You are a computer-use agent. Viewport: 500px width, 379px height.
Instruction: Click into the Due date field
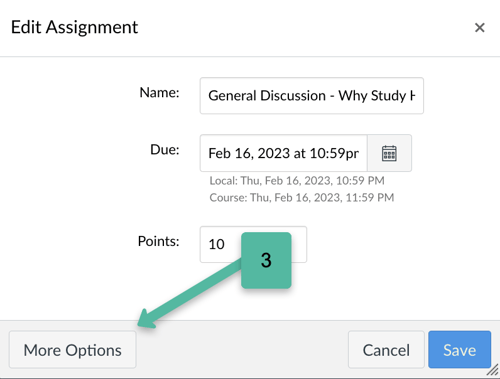[x=284, y=153]
